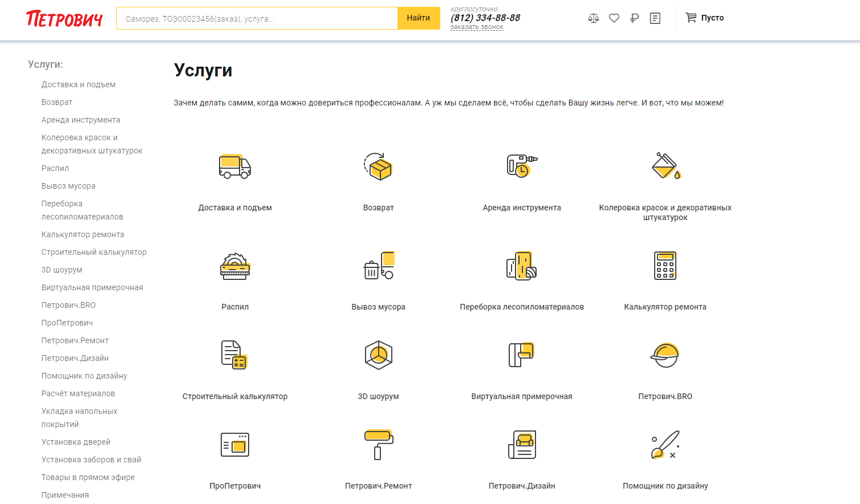The height and width of the screenshot is (504, 860).
Task: Open the orders list icon in header
Action: 655,18
